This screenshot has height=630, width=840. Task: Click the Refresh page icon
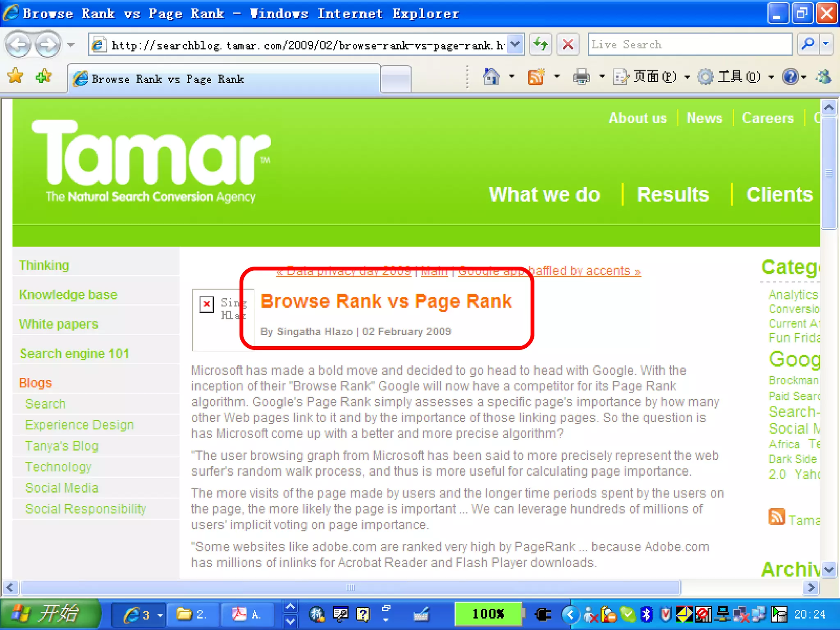click(541, 44)
